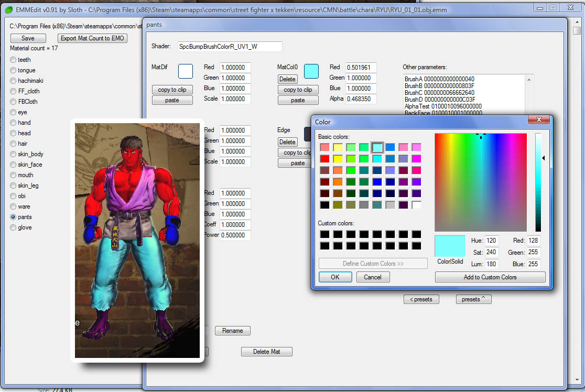Click the Other parameters scrollbar up arrow

[529, 80]
